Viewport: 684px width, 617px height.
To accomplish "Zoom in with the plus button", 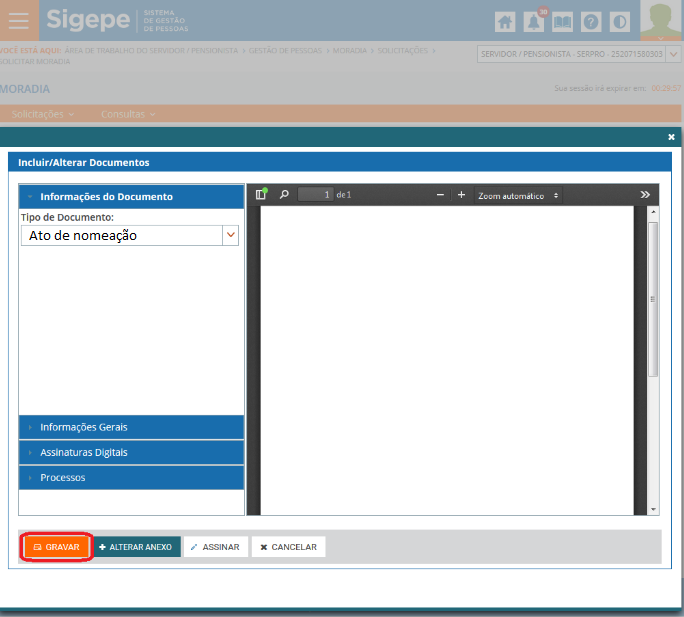I will (x=461, y=195).
